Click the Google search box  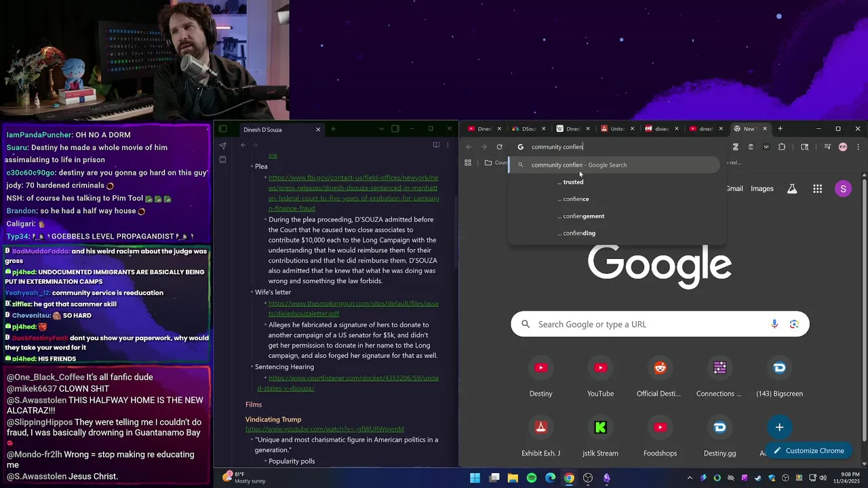click(660, 324)
